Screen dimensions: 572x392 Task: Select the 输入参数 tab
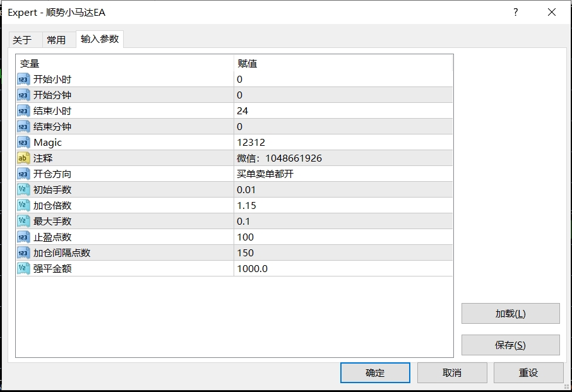pyautogui.click(x=98, y=39)
